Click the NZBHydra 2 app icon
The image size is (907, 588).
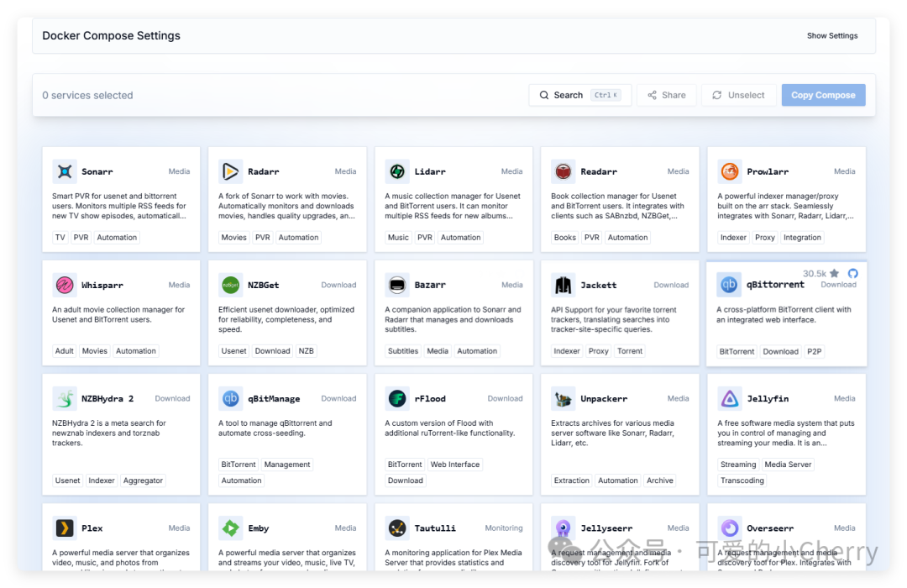click(x=64, y=398)
